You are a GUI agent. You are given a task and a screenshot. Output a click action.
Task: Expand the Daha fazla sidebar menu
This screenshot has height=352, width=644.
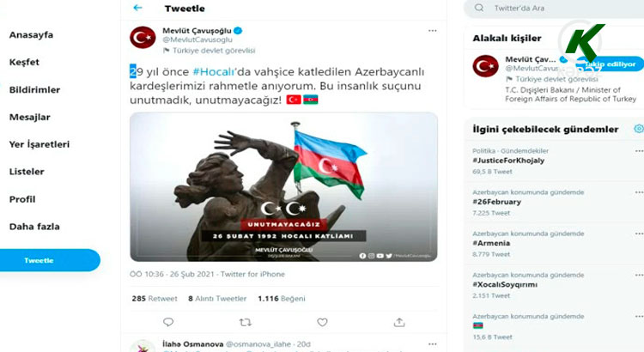coord(34,227)
